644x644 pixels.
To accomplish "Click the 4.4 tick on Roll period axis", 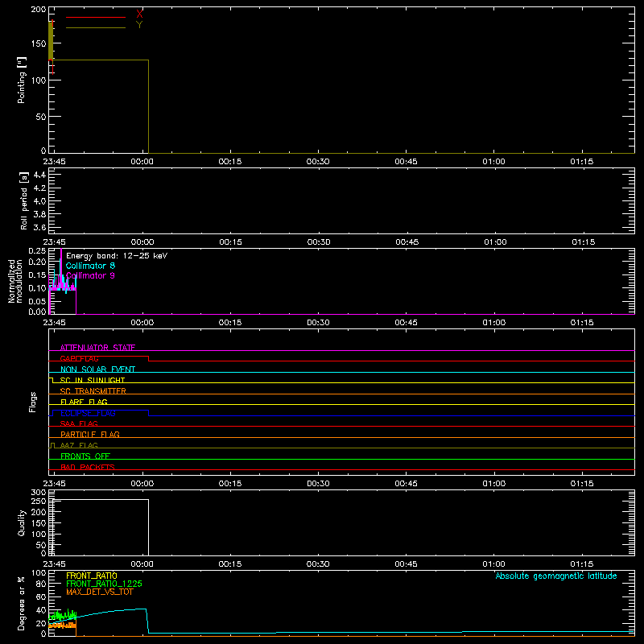I will coord(39,175).
